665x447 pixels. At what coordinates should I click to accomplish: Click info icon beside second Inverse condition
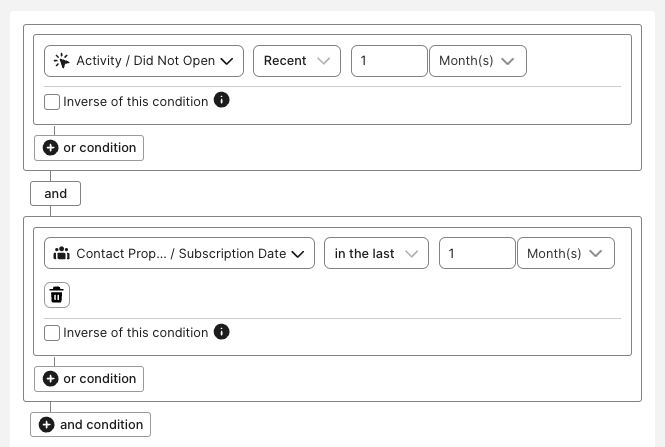tap(222, 331)
